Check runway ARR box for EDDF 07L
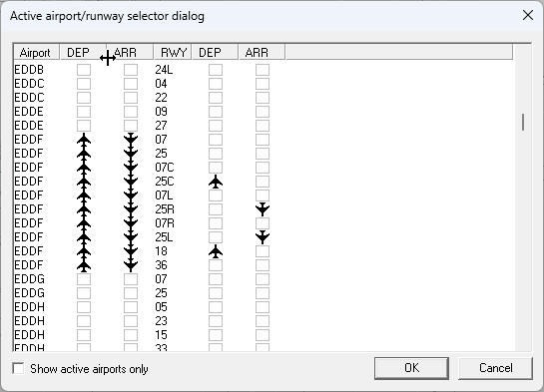 coord(263,196)
